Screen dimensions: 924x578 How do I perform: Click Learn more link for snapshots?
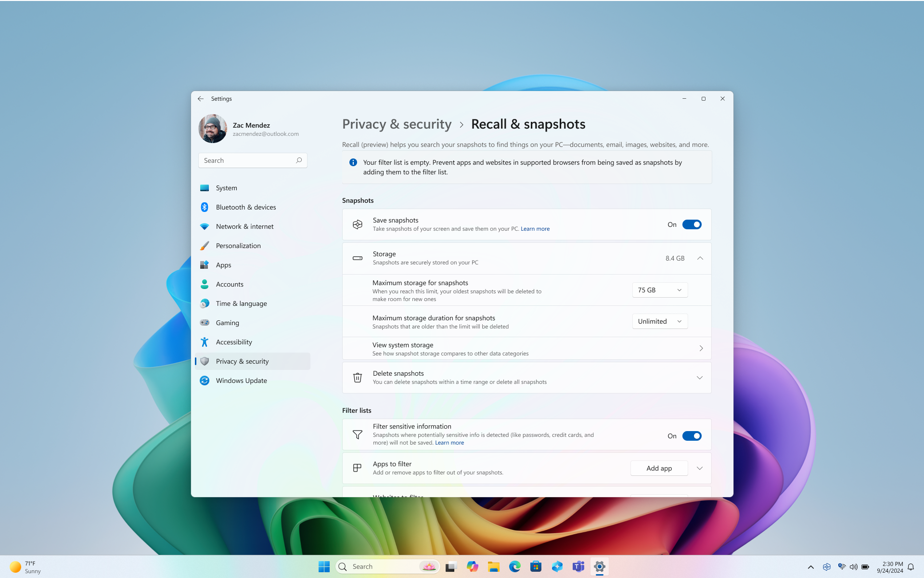536,228
